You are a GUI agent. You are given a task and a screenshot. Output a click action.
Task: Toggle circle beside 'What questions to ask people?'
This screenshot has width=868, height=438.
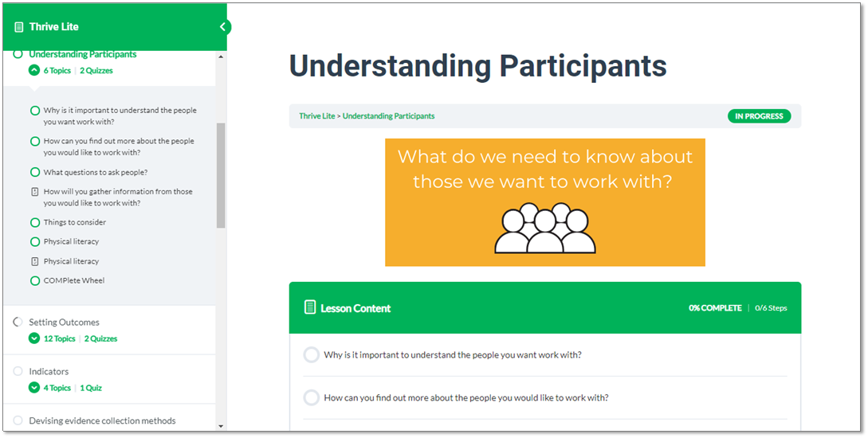click(x=35, y=173)
